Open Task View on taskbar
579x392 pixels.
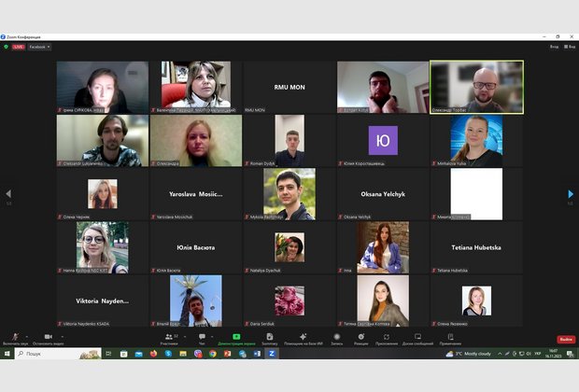pos(108,354)
